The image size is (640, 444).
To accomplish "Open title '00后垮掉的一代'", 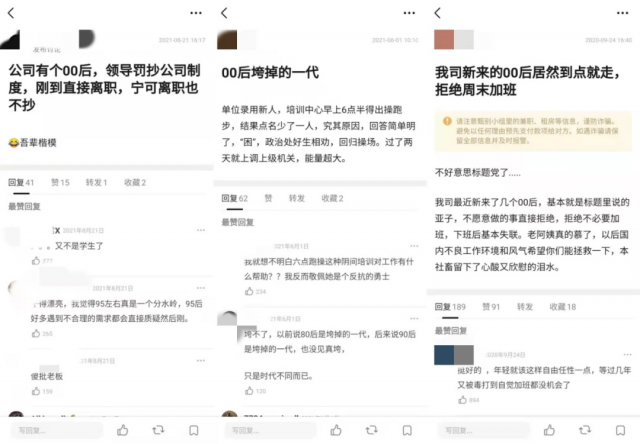I will [270, 73].
